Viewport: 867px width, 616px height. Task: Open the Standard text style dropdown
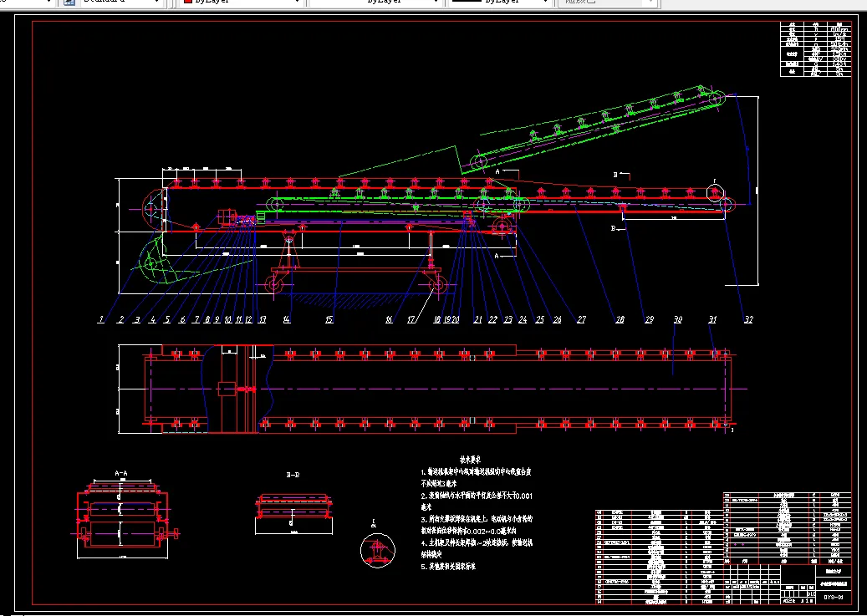click(x=121, y=2)
